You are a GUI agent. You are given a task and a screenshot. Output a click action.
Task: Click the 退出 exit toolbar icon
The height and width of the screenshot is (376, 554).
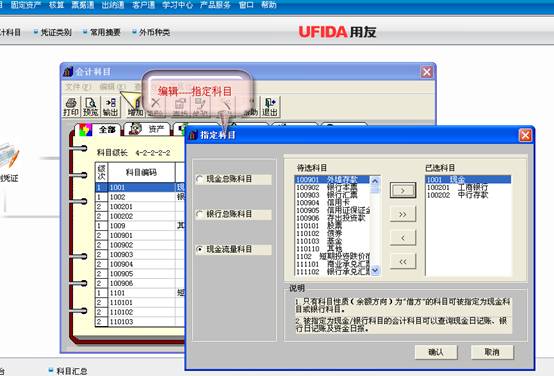270,106
